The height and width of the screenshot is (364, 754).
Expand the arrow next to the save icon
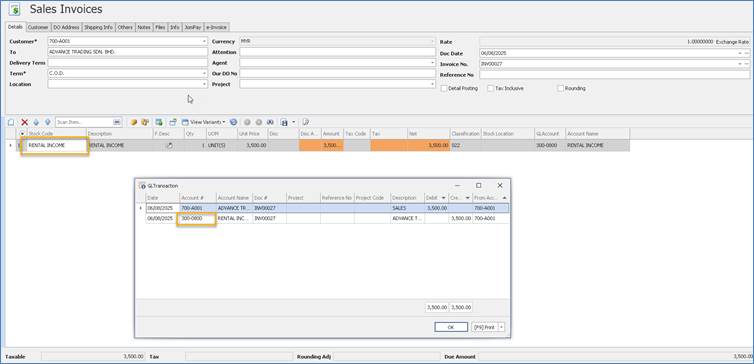[293, 123]
